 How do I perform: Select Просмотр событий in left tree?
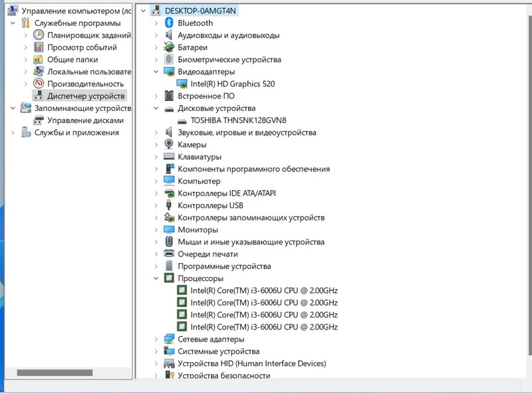[x=82, y=48]
